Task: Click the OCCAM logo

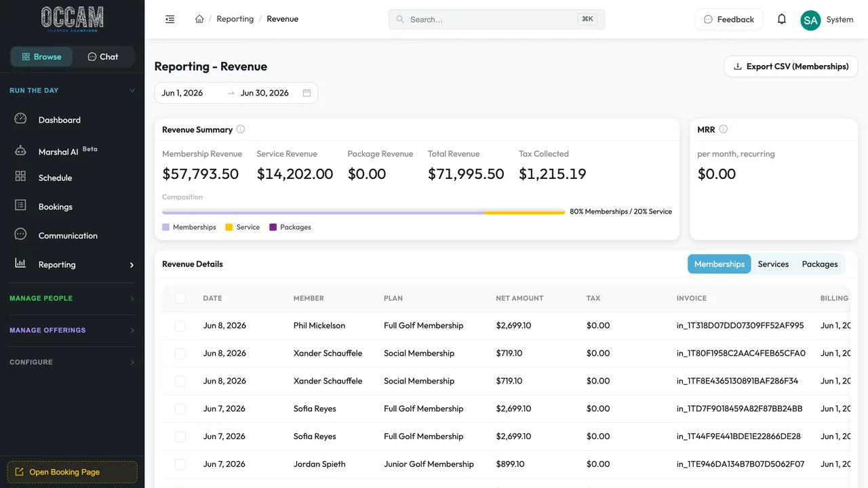Action: [73, 19]
